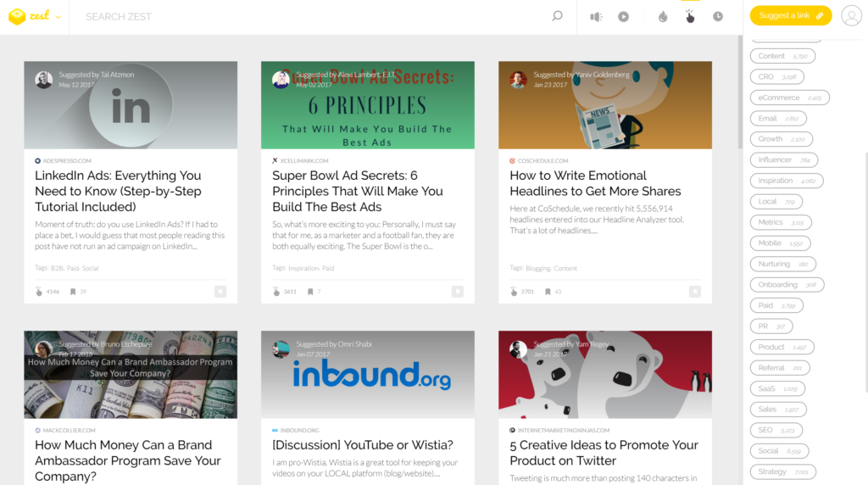This screenshot has height=485, width=868.
Task: Sort by most clicked pointer icon
Action: point(690,17)
